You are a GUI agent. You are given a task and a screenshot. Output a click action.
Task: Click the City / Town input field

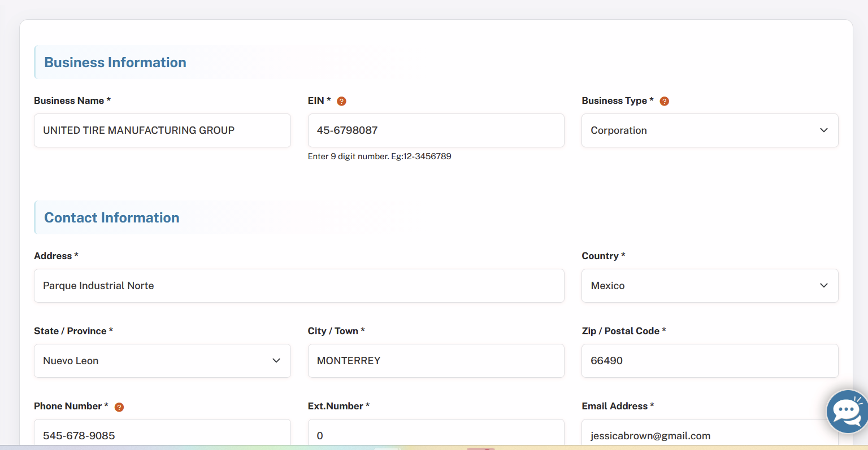(x=436, y=361)
